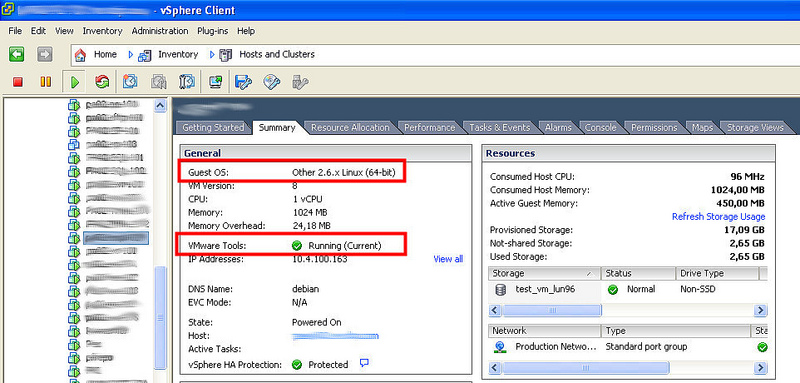Click Home in the breadcrumb
800x383 pixels.
(x=105, y=54)
